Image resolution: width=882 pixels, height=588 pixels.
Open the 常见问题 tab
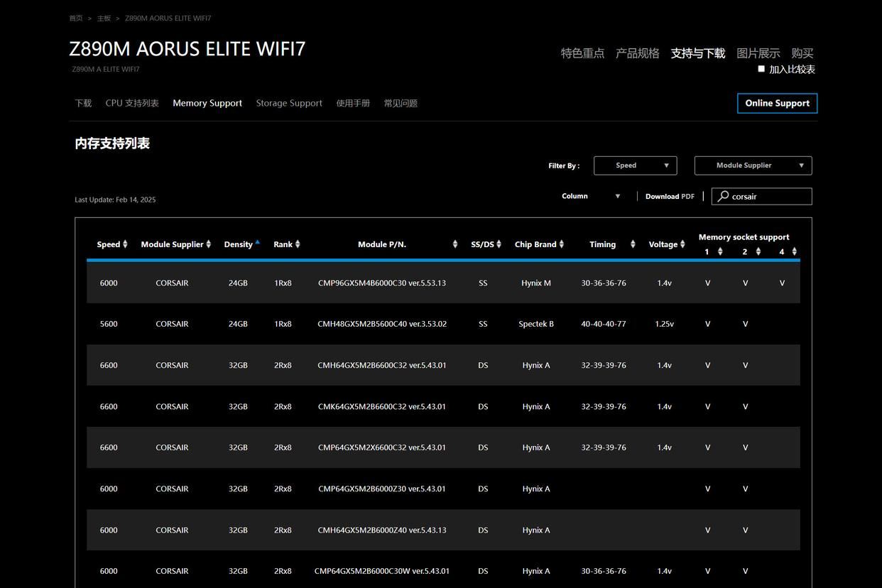(x=401, y=103)
